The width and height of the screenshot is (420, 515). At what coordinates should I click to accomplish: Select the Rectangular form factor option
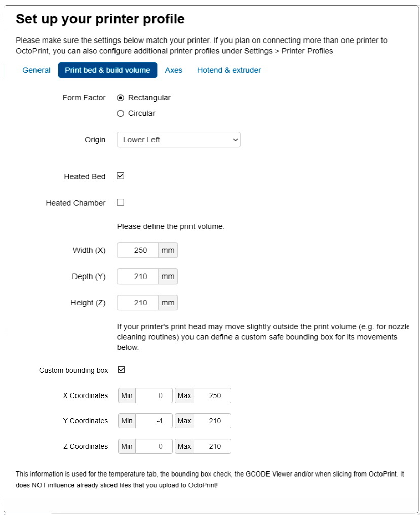click(121, 98)
